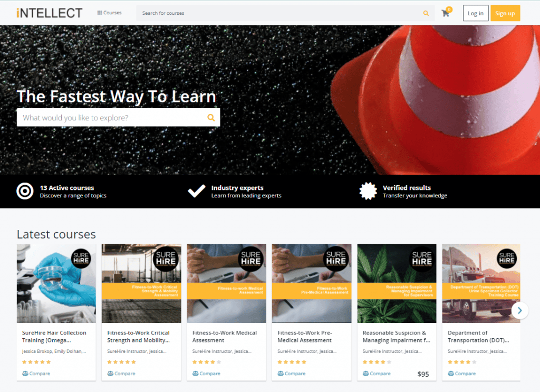Open the Reasonable Suspicion & Managing Impairment title
The width and height of the screenshot is (540, 392).
point(397,337)
